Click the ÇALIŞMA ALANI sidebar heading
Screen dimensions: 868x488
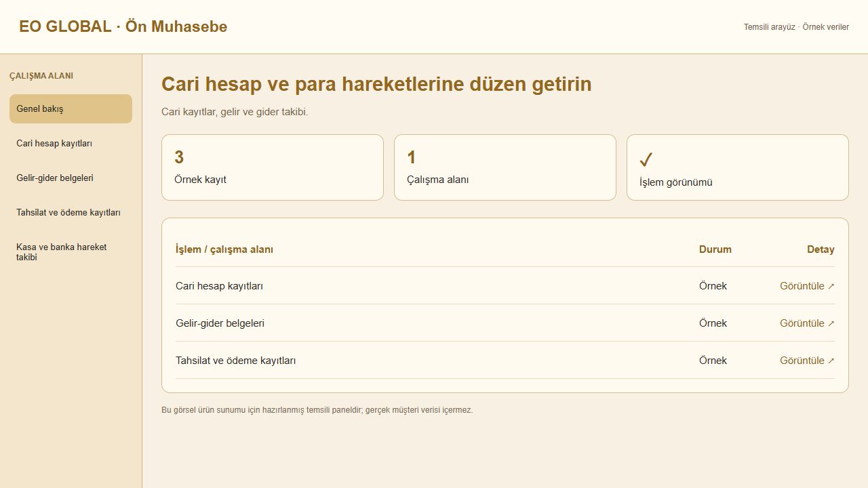pos(41,76)
